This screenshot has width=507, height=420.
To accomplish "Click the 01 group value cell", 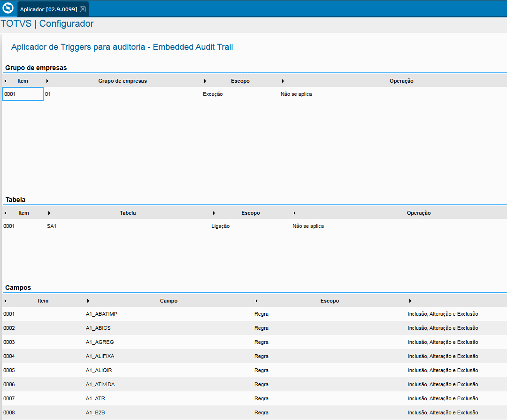I will (48, 94).
